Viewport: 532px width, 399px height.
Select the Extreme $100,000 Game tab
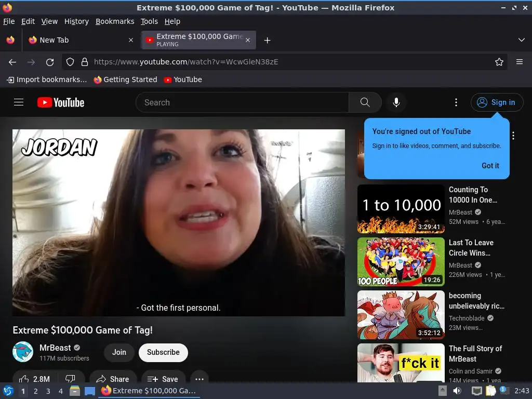coord(199,40)
